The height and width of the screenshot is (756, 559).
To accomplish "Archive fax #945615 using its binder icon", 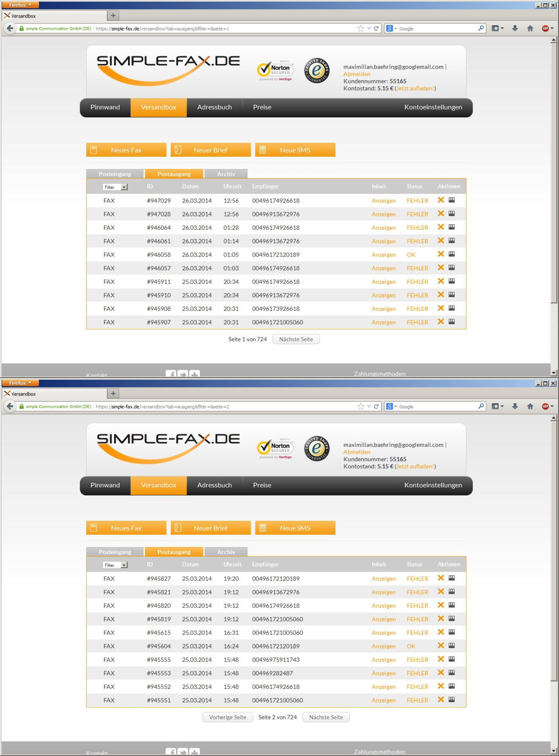I will coord(452,632).
